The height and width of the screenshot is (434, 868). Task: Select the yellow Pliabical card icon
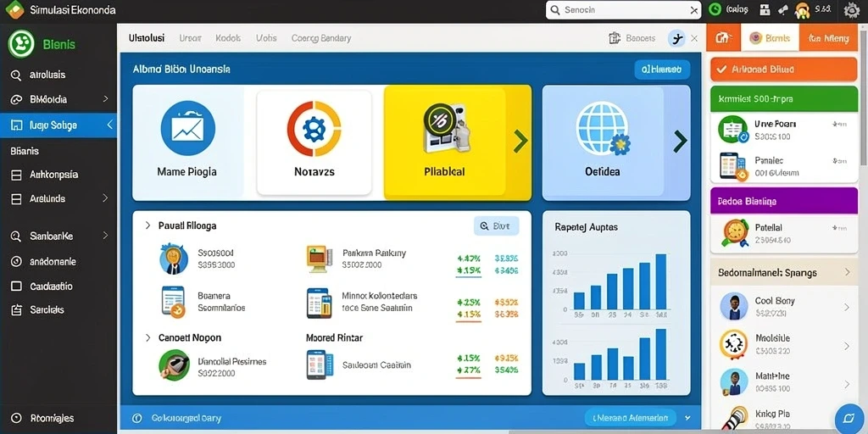tap(446, 128)
